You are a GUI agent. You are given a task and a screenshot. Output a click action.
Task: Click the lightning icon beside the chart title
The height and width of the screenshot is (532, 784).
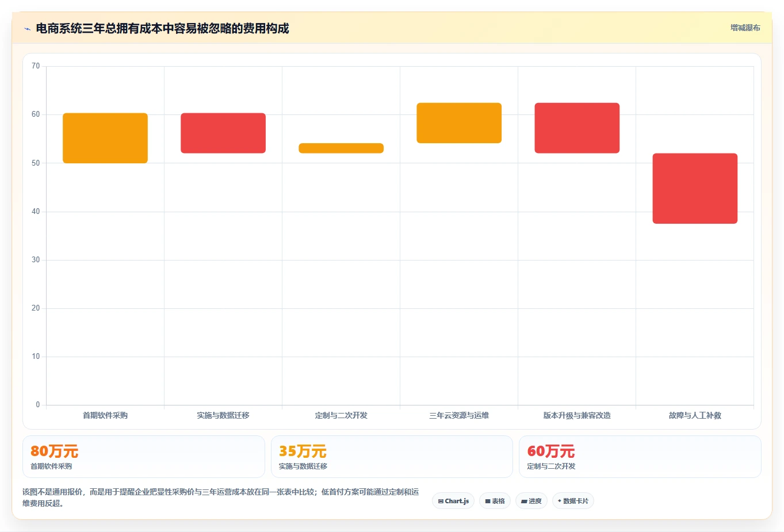pos(27,29)
